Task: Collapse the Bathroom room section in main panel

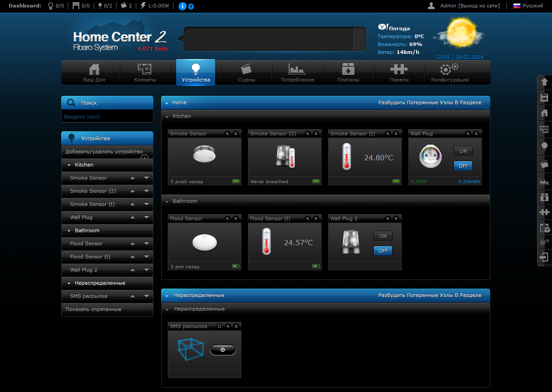Action: click(167, 201)
